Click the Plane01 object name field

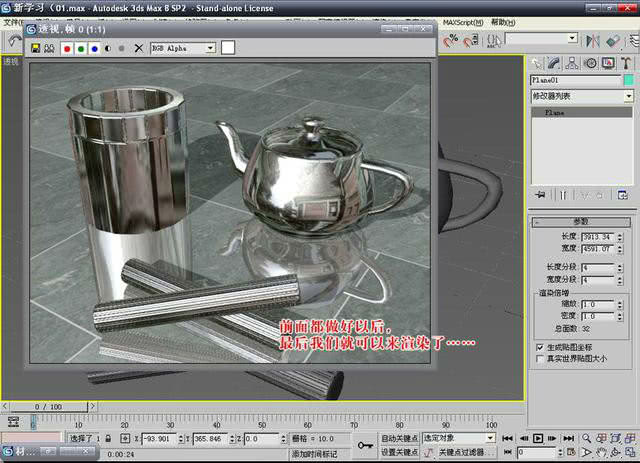coord(576,80)
